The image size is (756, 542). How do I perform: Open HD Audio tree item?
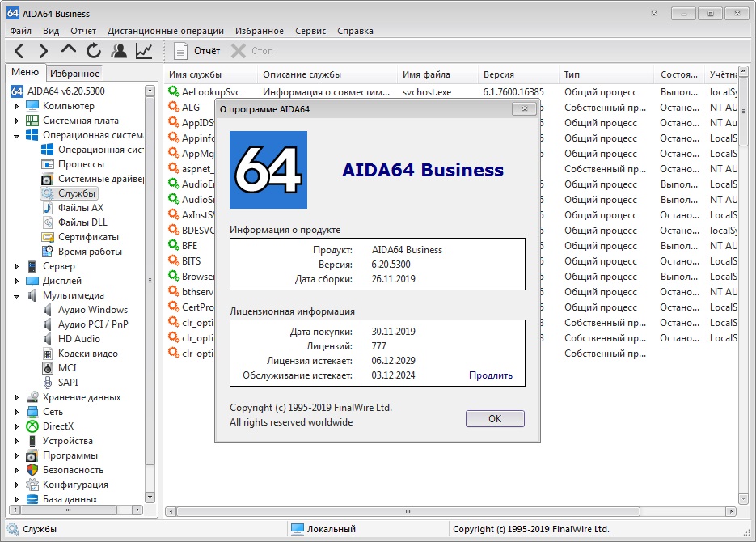(x=71, y=338)
